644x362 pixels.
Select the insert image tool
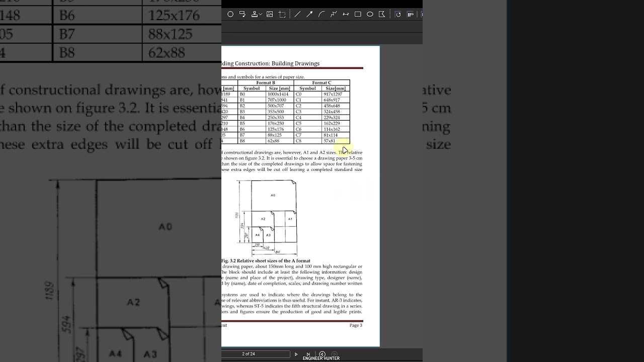pyautogui.click(x=270, y=15)
